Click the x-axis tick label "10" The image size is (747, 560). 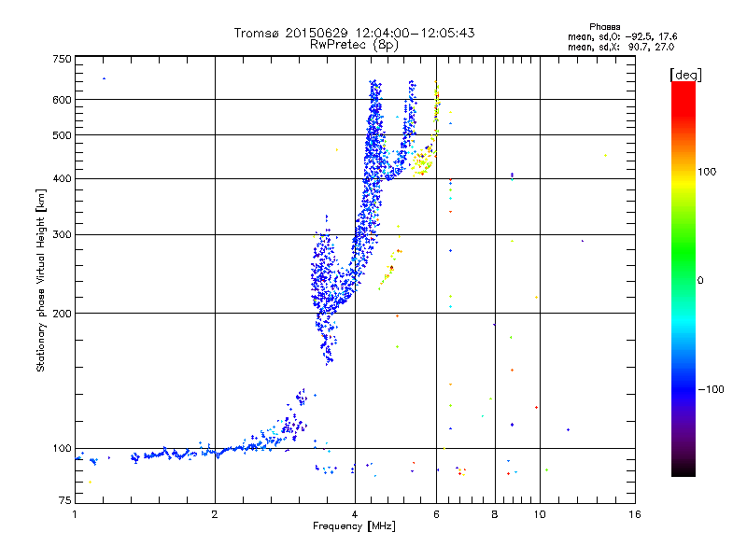540,515
